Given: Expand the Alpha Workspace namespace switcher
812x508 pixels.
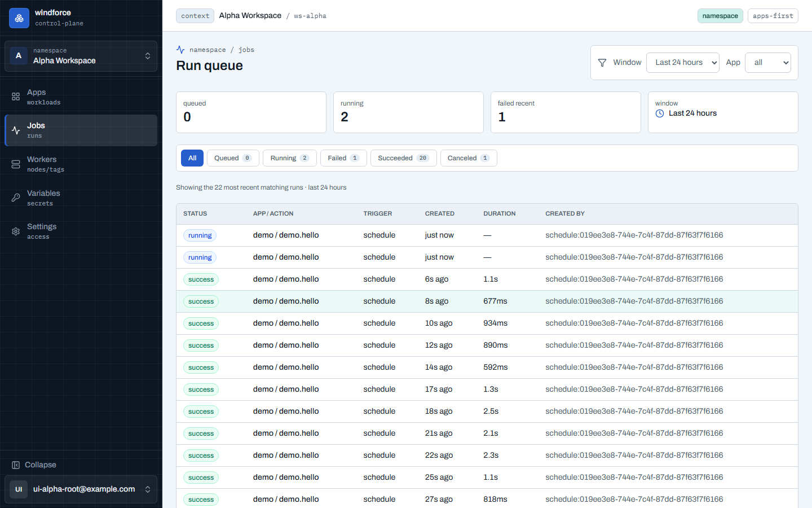Looking at the screenshot, I should (x=81, y=56).
